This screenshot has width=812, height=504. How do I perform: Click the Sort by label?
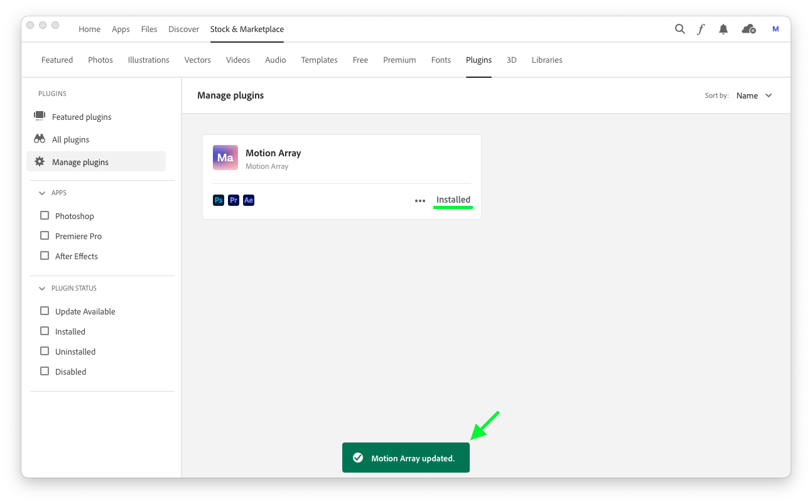click(717, 96)
